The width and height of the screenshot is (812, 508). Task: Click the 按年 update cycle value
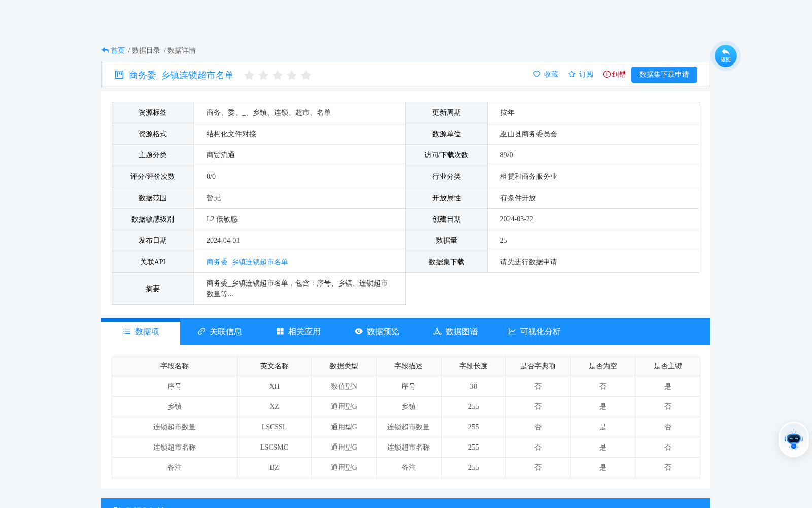(507, 113)
